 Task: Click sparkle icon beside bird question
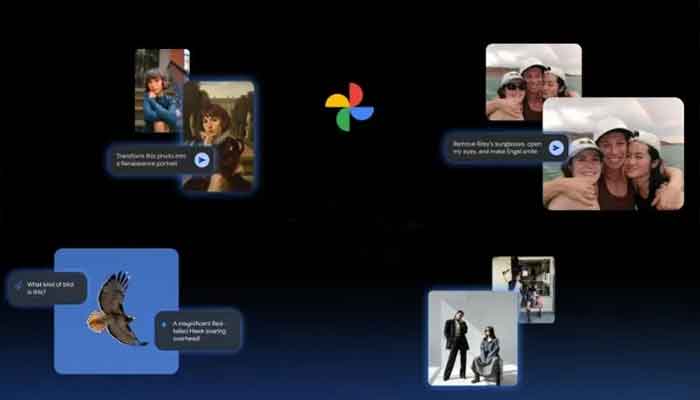click(x=18, y=286)
